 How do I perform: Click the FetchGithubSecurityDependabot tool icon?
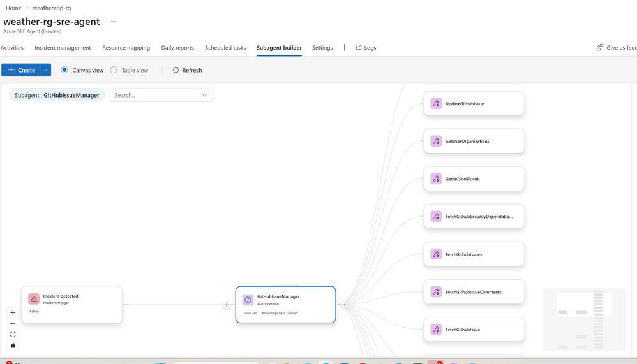(x=436, y=217)
